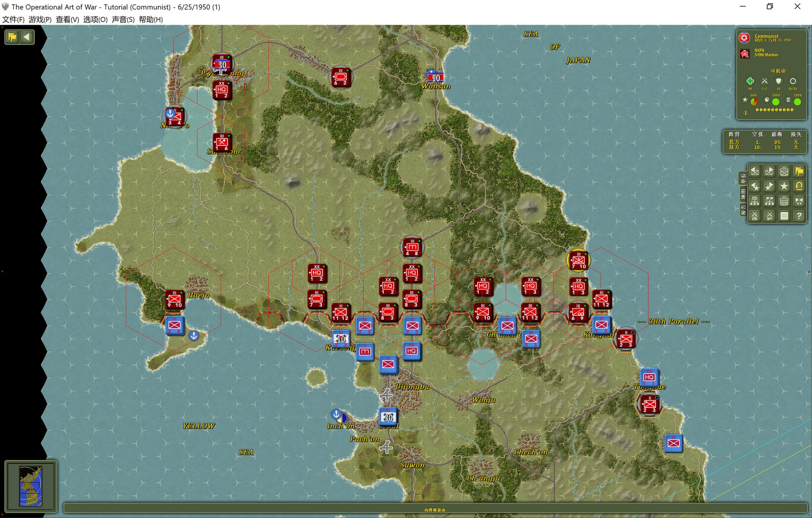Open the 帮助(H) menu
The image size is (812, 518).
151,19
